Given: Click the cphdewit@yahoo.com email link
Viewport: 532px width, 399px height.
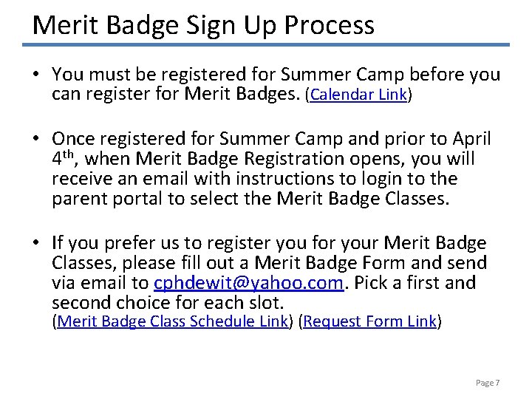Looking at the screenshot, I should [x=249, y=284].
